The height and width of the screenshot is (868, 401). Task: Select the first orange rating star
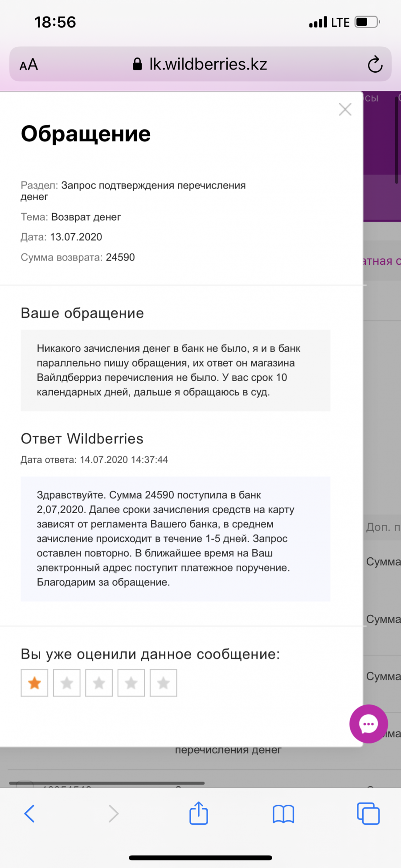pos(34,683)
